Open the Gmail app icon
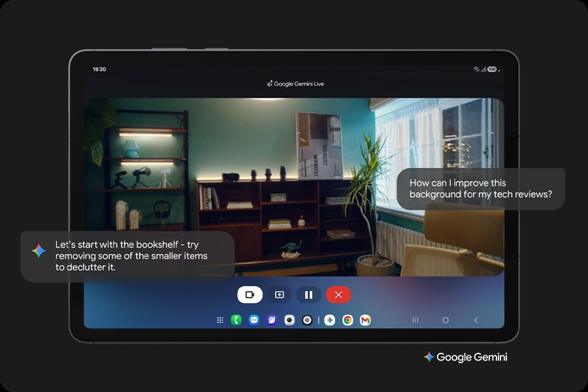This screenshot has height=392, width=588. click(x=365, y=320)
